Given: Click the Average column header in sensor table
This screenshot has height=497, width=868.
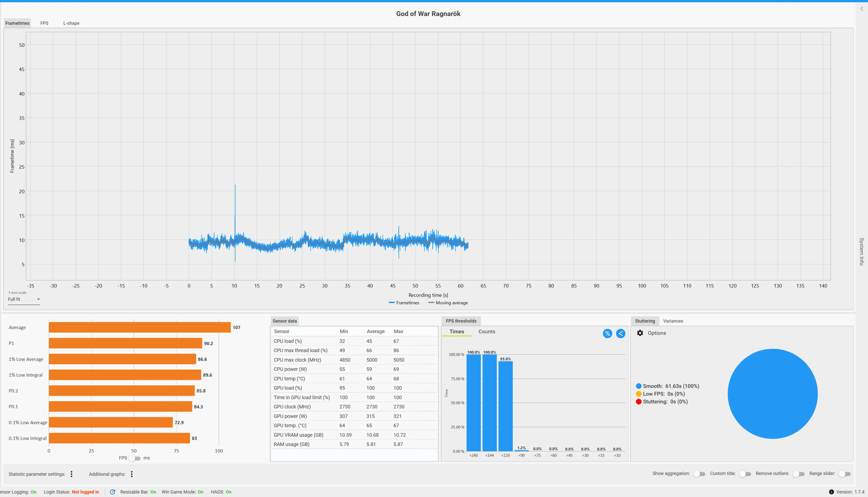Looking at the screenshot, I should click(375, 331).
